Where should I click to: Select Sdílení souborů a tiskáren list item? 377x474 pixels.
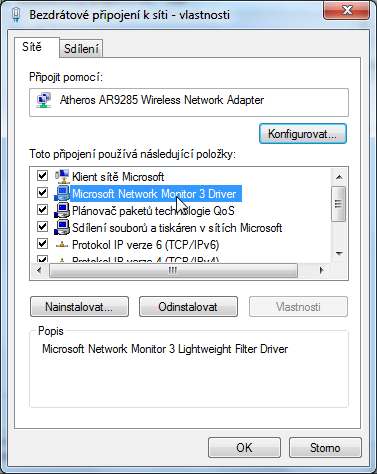coord(177,228)
